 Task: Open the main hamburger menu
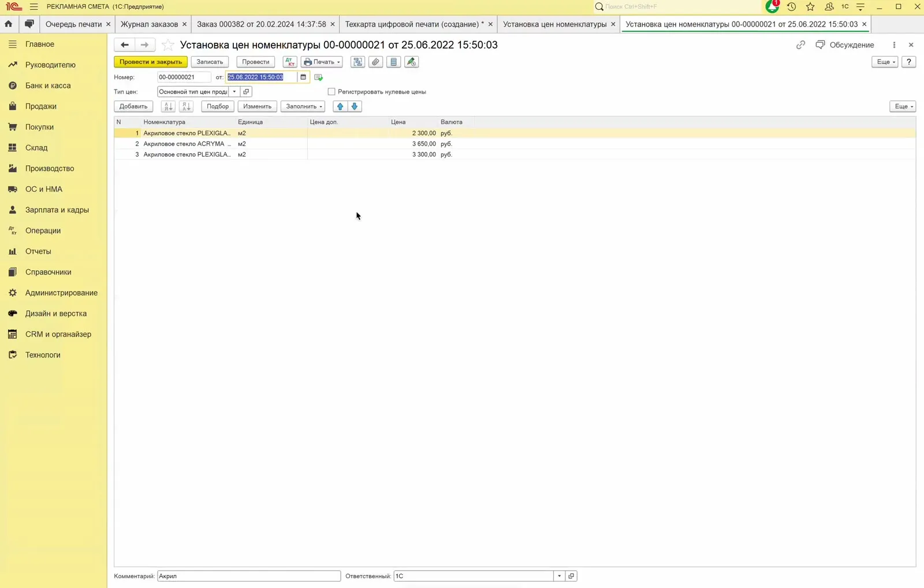pyautogui.click(x=34, y=6)
